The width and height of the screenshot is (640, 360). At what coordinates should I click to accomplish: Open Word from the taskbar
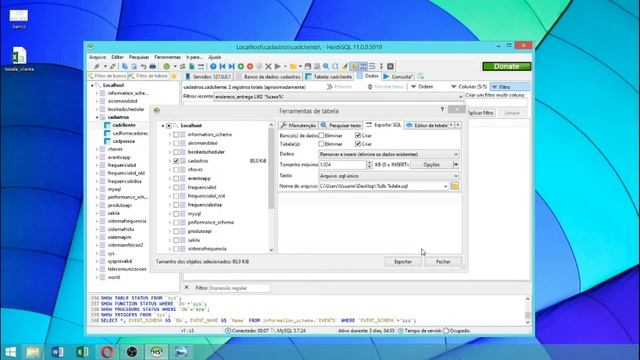(x=58, y=351)
